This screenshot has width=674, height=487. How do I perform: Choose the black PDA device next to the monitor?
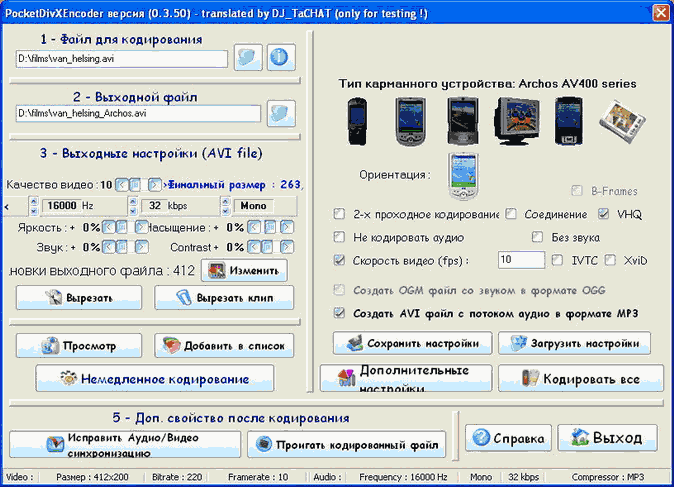[568, 121]
